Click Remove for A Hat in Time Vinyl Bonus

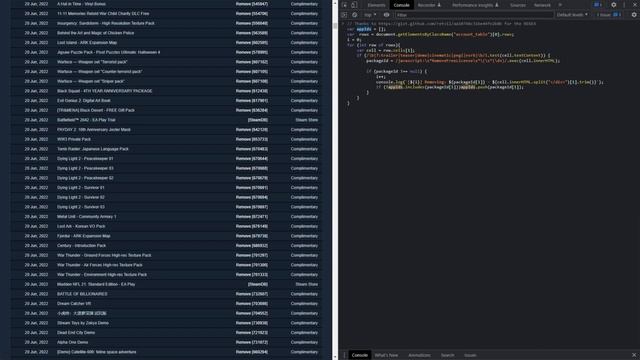point(252,4)
